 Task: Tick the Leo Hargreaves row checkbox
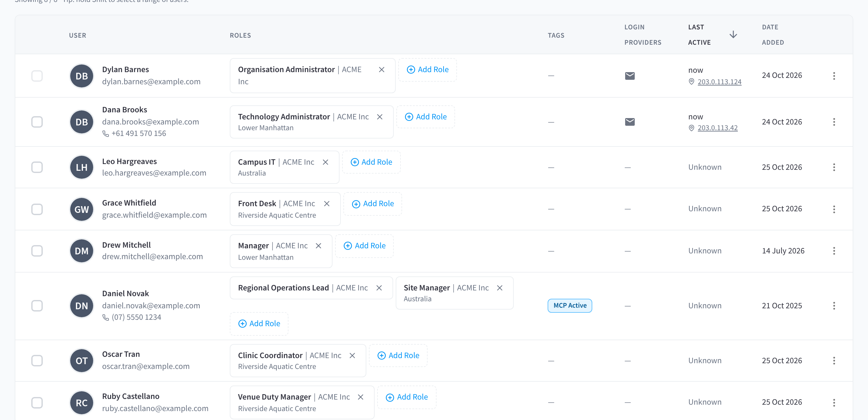click(37, 167)
